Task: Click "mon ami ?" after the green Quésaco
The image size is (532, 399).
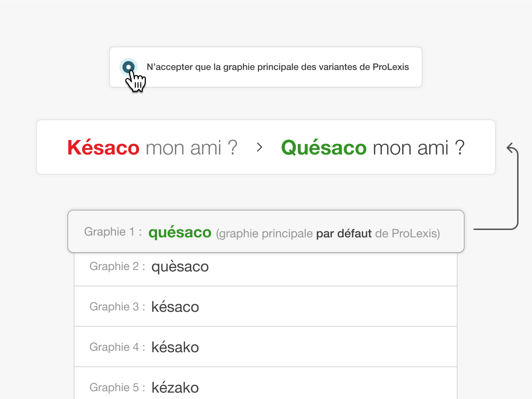Action: [419, 148]
